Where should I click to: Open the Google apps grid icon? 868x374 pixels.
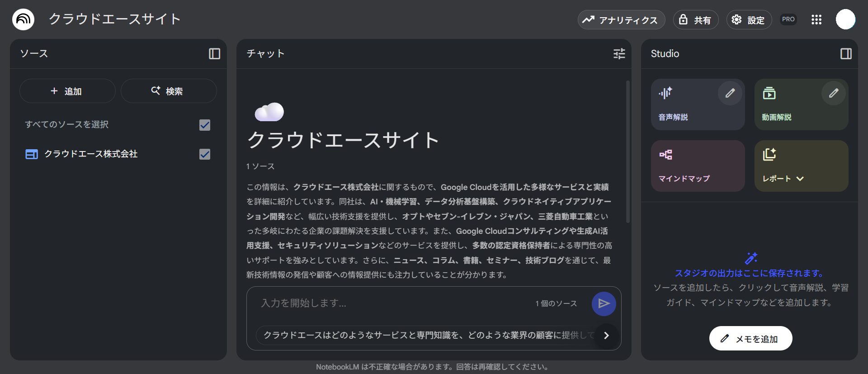point(816,19)
